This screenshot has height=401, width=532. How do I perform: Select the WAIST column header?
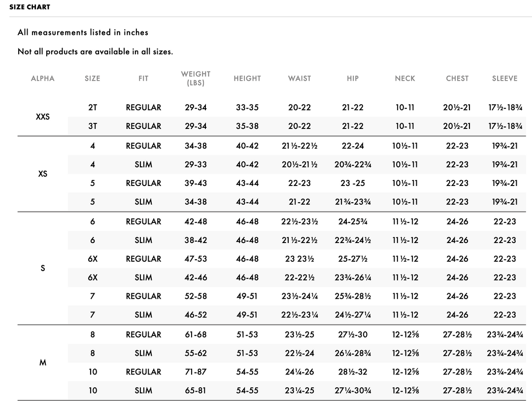point(299,78)
